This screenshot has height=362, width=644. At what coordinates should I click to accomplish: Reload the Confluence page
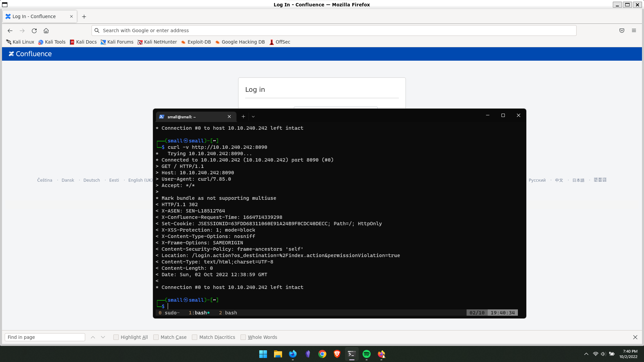[x=34, y=31]
